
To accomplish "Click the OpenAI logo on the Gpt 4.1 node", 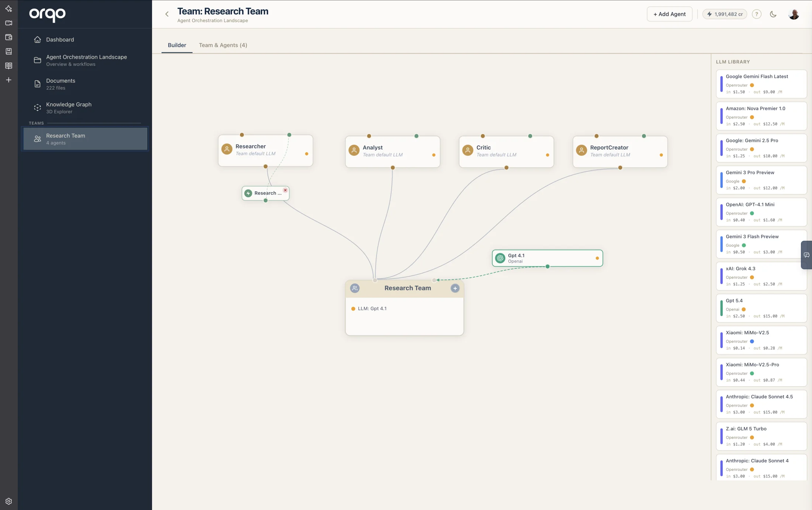I will click(x=500, y=258).
